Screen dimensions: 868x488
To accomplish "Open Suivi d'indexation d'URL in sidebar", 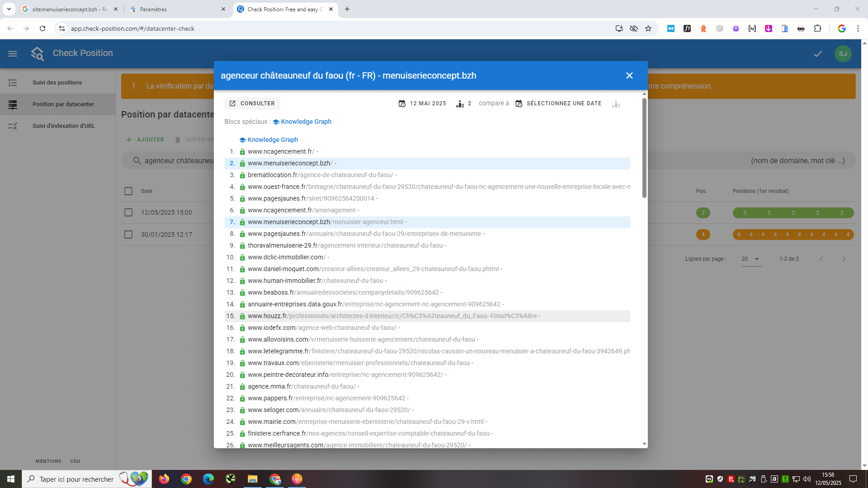I will (x=57, y=126).
